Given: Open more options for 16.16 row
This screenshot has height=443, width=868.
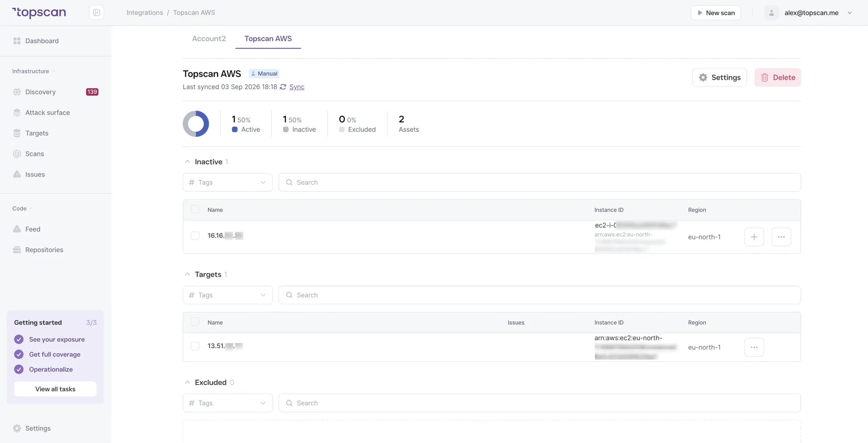Looking at the screenshot, I should click(781, 237).
